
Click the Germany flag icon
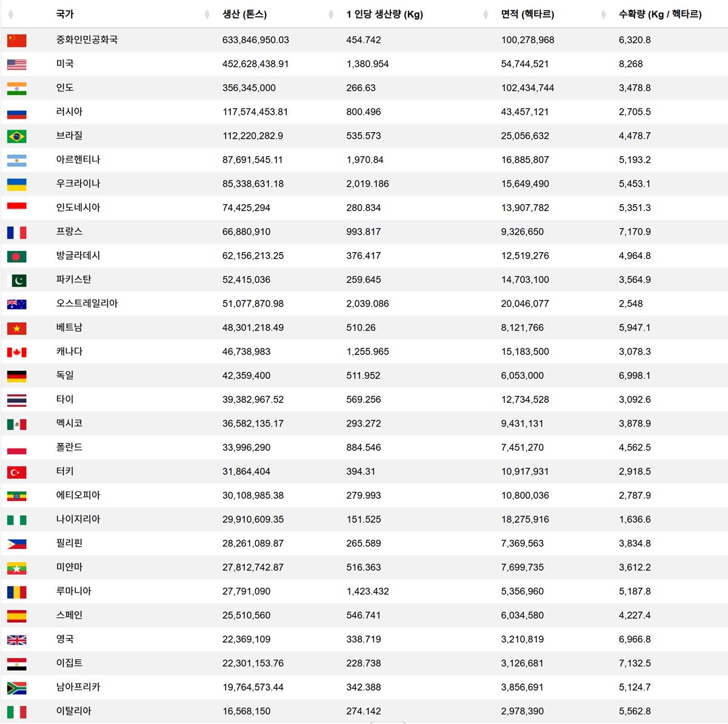click(x=16, y=376)
